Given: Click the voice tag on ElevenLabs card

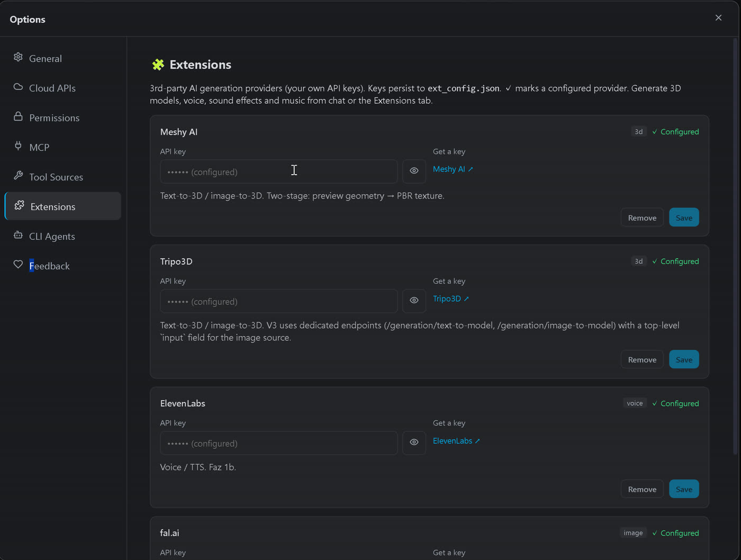Looking at the screenshot, I should (635, 403).
